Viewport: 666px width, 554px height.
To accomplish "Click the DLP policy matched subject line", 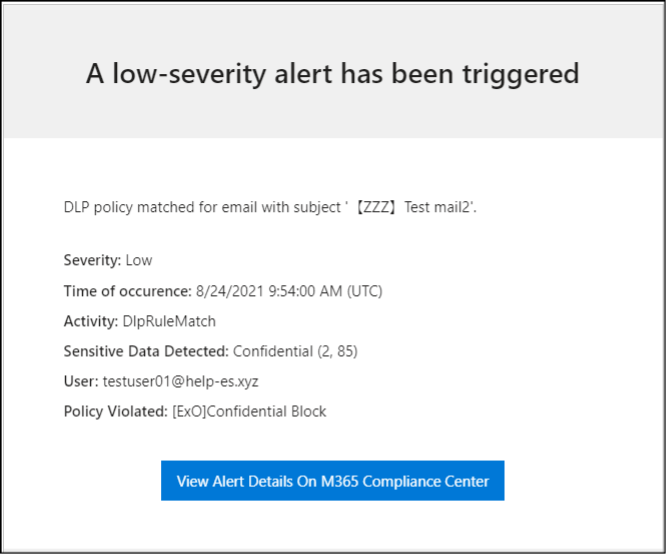I will point(270,207).
